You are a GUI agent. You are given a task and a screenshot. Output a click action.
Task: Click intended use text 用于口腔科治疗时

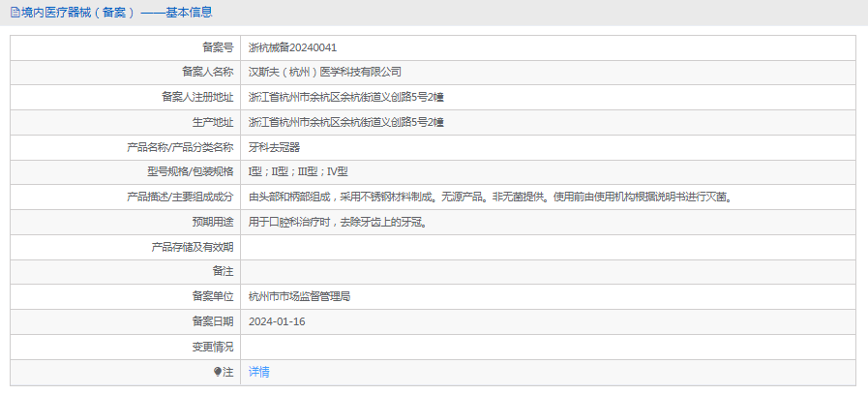(x=337, y=222)
